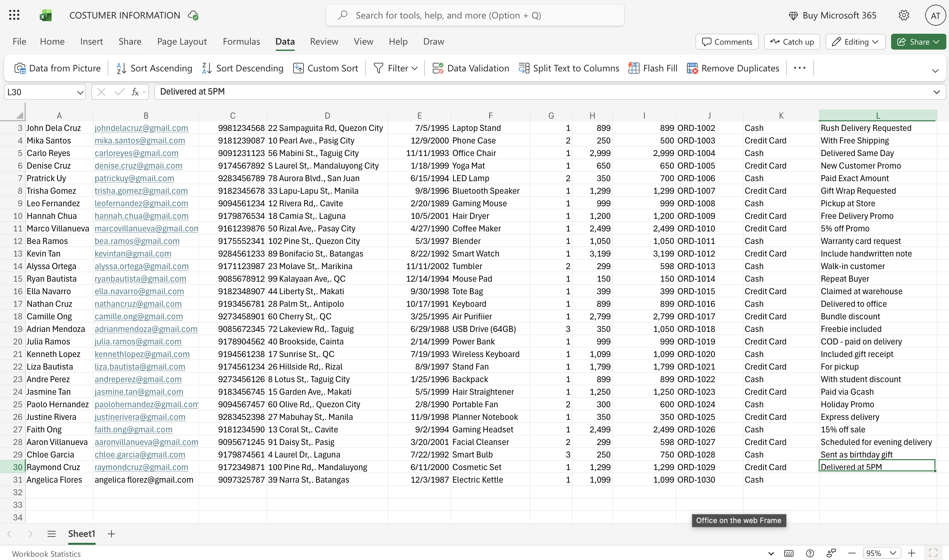Open the app launcher grid
949x560 pixels.
[14, 15]
